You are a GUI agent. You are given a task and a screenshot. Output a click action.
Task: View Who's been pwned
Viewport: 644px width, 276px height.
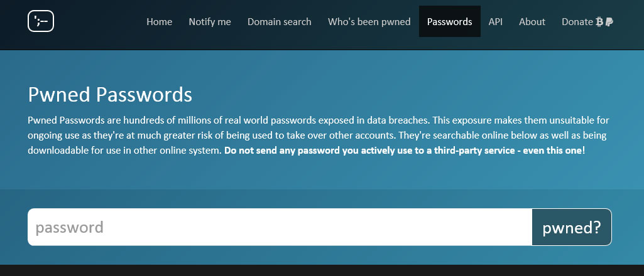pos(369,22)
